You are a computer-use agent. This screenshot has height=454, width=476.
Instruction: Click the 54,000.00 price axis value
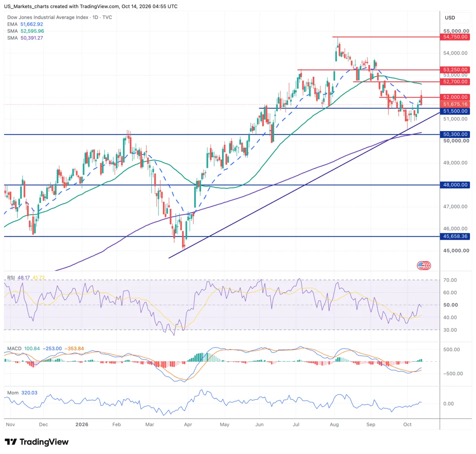[455, 53]
